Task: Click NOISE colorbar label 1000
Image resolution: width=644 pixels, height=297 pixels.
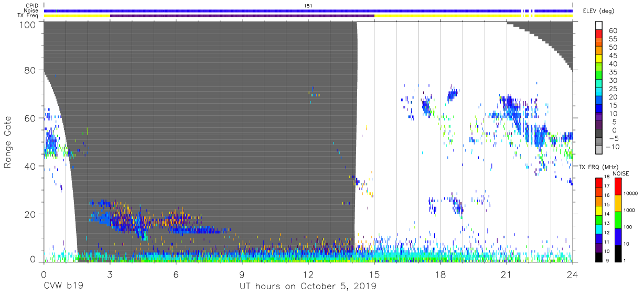Action: point(630,211)
